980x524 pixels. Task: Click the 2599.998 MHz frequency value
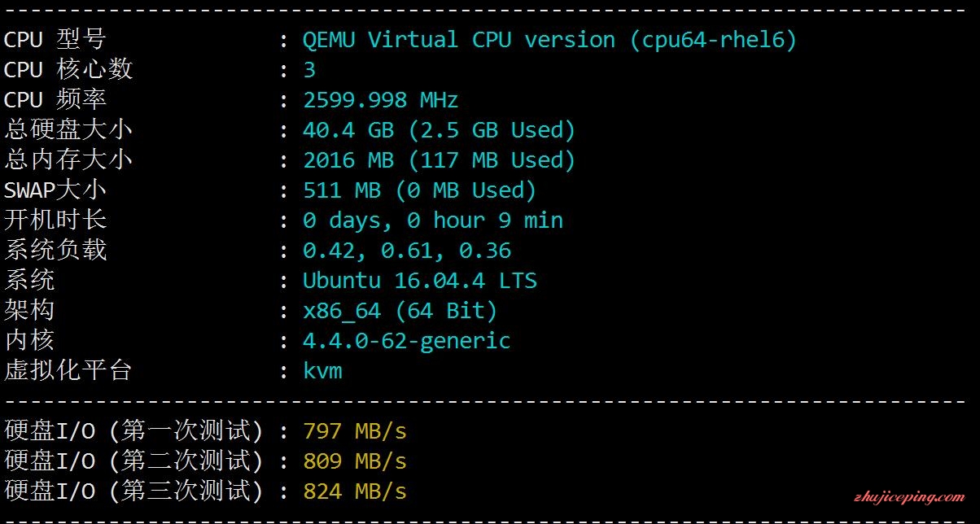pyautogui.click(x=380, y=100)
